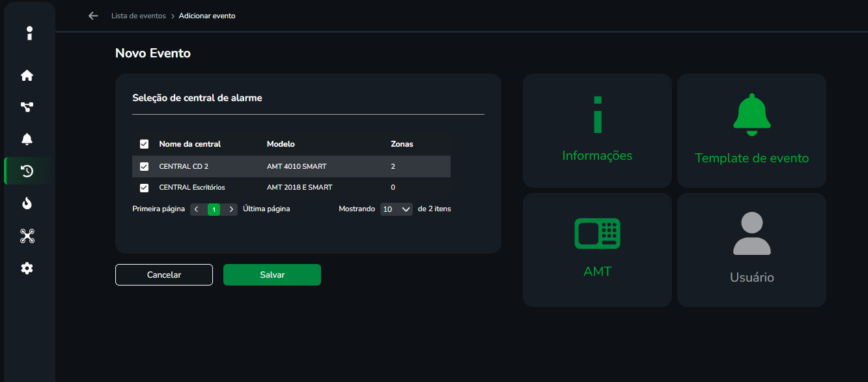This screenshot has height=382, width=868.
Task: Click the previous page chevron
Action: (x=196, y=209)
